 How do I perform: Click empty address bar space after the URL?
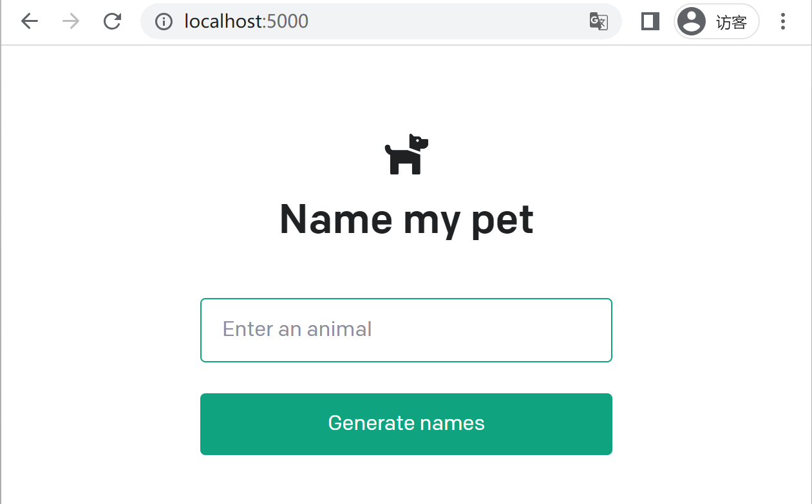click(x=444, y=21)
